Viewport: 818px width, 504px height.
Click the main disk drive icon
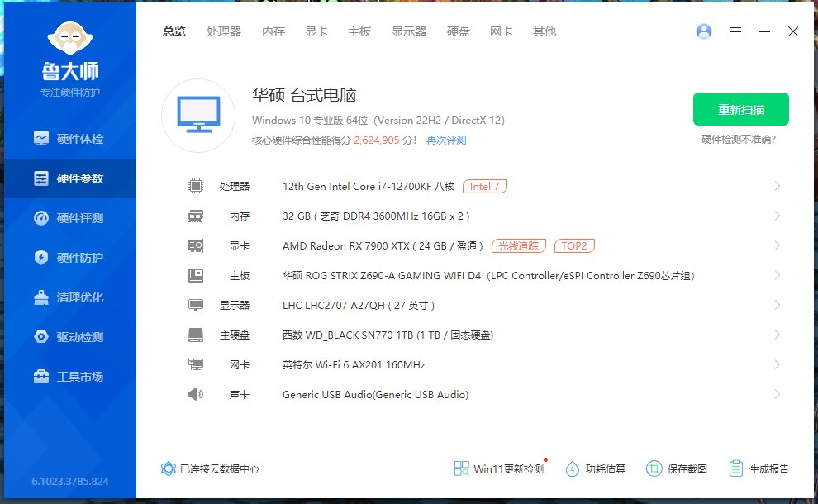point(196,335)
